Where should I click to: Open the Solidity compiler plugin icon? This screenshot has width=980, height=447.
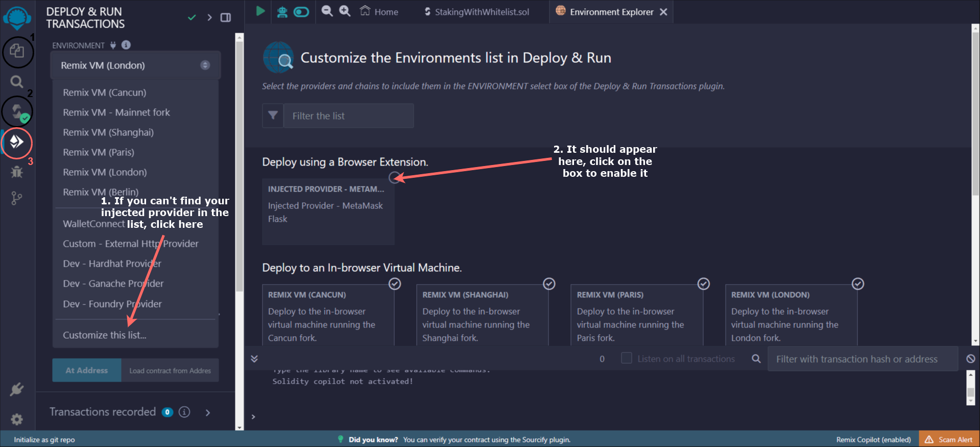(x=17, y=111)
